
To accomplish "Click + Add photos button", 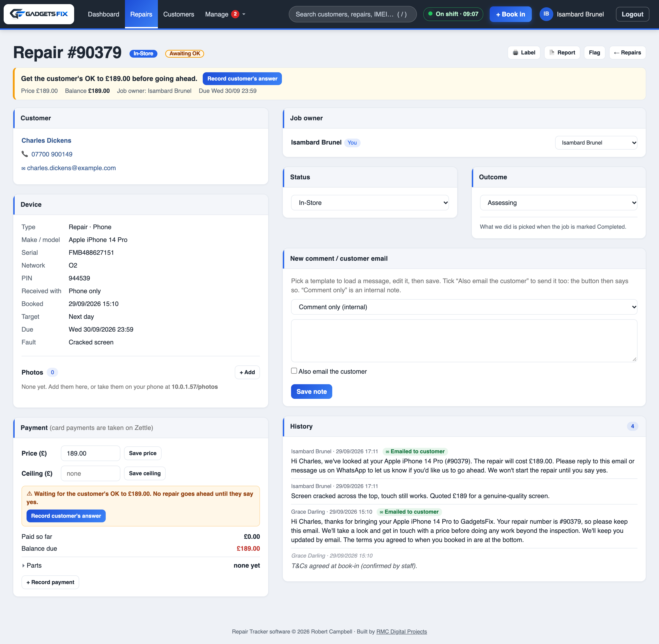I will [247, 372].
